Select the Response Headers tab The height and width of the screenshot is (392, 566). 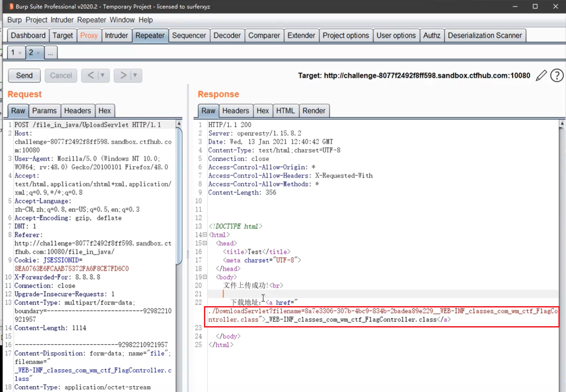236,111
